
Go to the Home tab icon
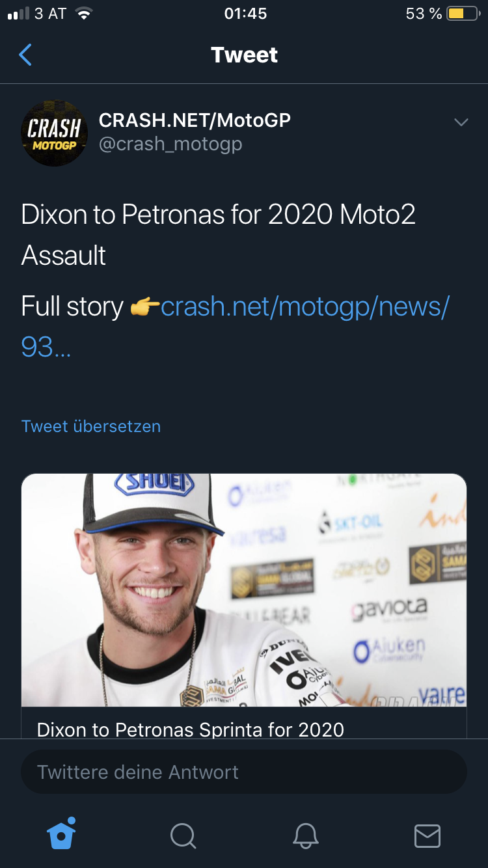62,835
